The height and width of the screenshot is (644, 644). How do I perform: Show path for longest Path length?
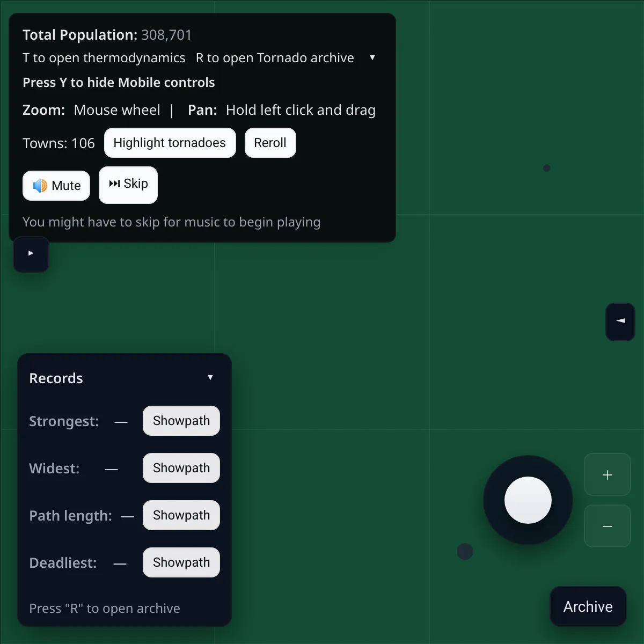coord(181,515)
